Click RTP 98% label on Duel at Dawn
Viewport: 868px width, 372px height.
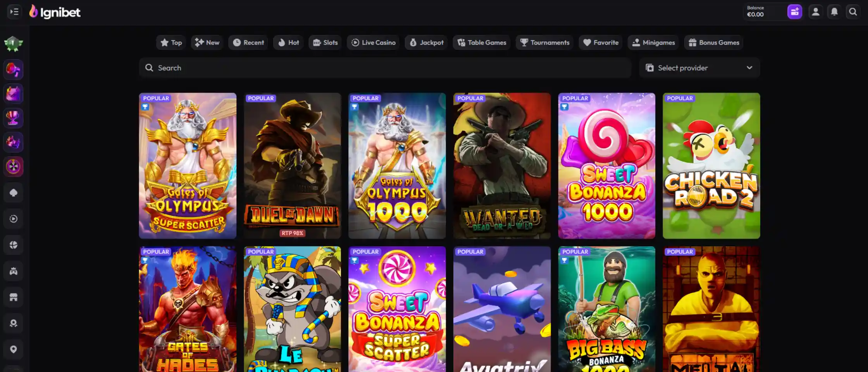pyautogui.click(x=293, y=233)
